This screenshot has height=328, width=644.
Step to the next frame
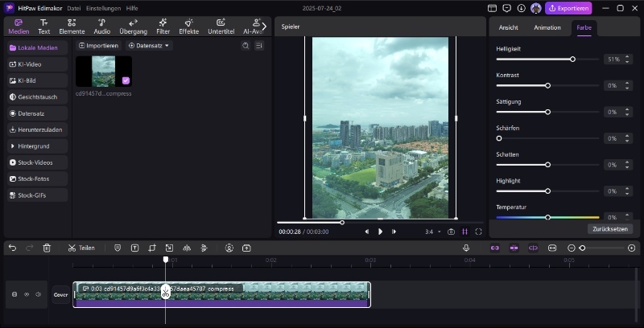(394, 232)
